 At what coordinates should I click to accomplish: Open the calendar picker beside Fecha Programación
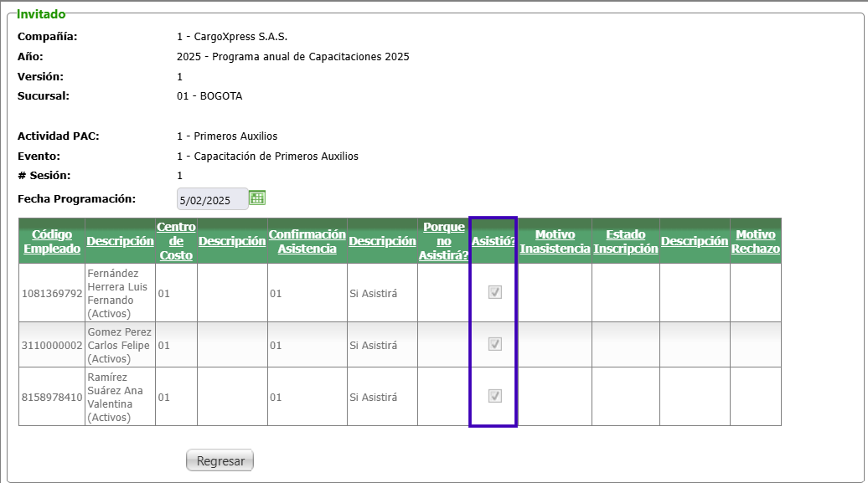pos(257,198)
